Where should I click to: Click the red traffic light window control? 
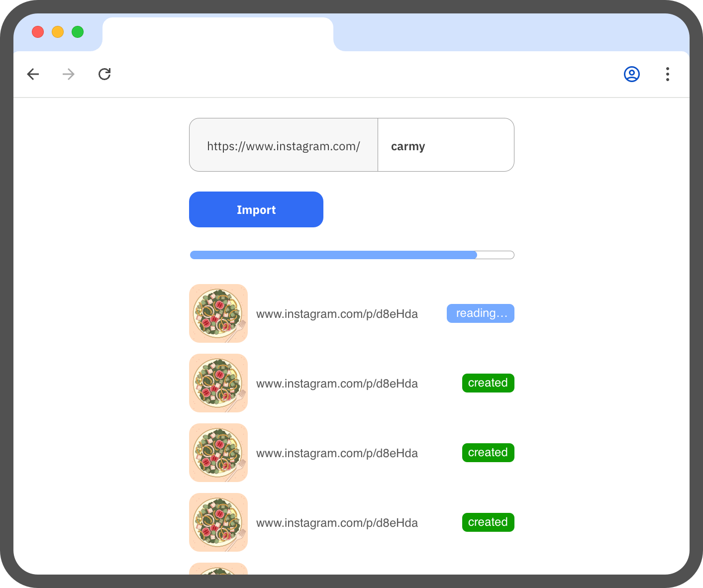(38, 32)
